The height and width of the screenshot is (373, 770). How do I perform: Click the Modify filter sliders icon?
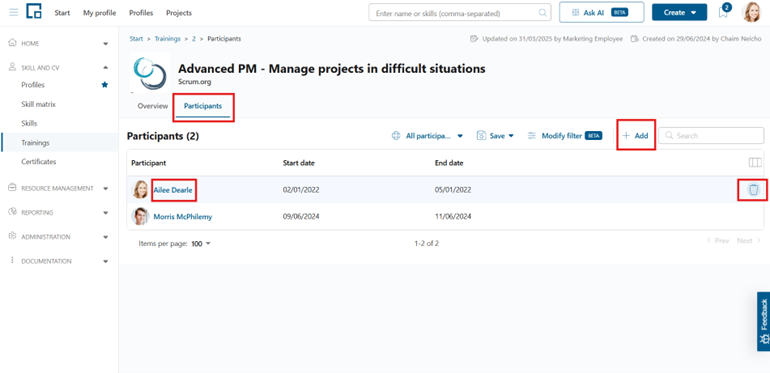[532, 135]
